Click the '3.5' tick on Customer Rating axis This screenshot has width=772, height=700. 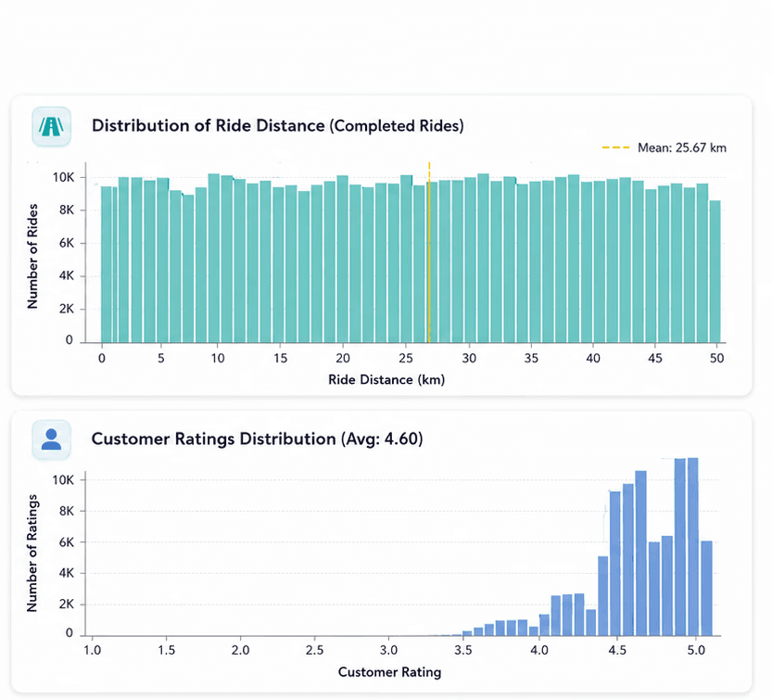pyautogui.click(x=462, y=650)
